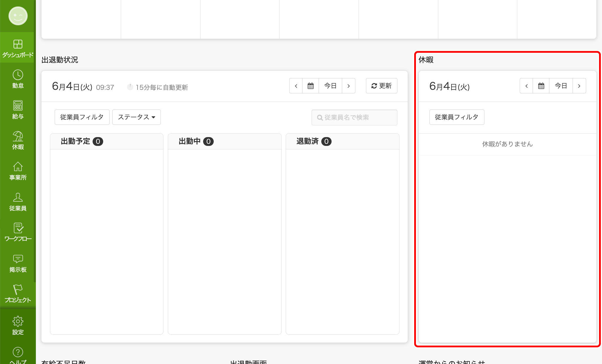This screenshot has width=602, height=364.
Task: Go to 休暇 vacation in sidebar
Action: (x=18, y=140)
